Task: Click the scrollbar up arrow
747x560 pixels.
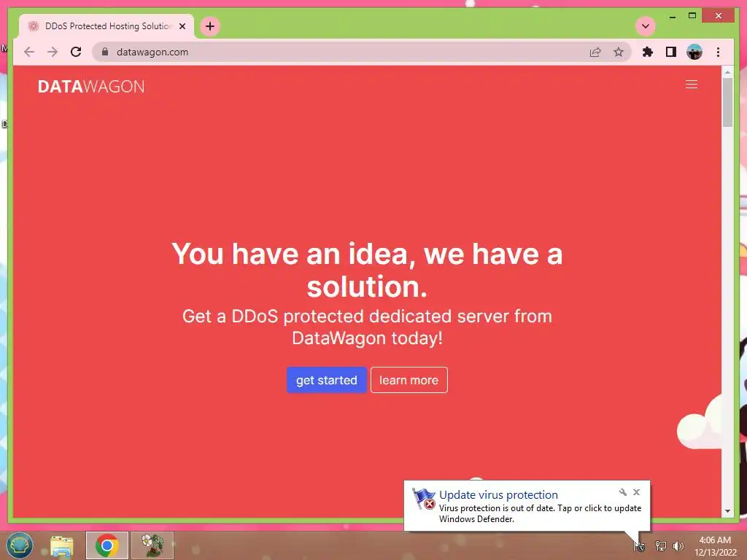Action: point(727,72)
